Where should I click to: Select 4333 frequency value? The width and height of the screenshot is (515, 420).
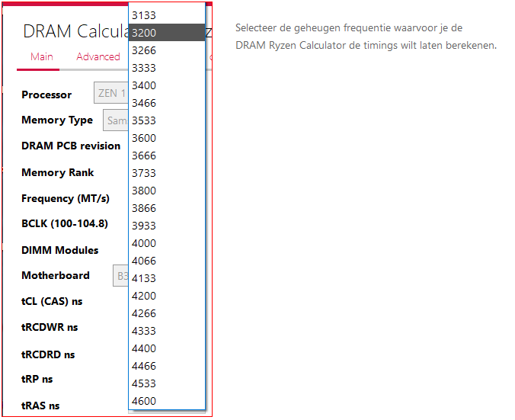pyautogui.click(x=167, y=331)
